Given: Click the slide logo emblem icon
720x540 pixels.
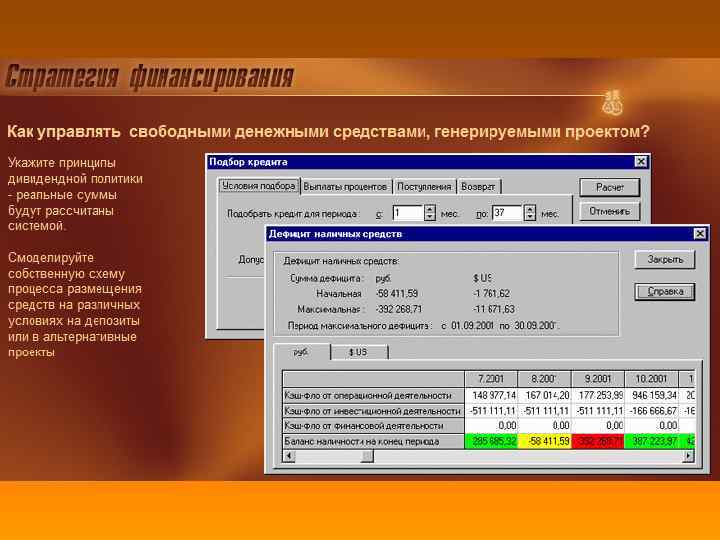Looking at the screenshot, I should pyautogui.click(x=612, y=103).
